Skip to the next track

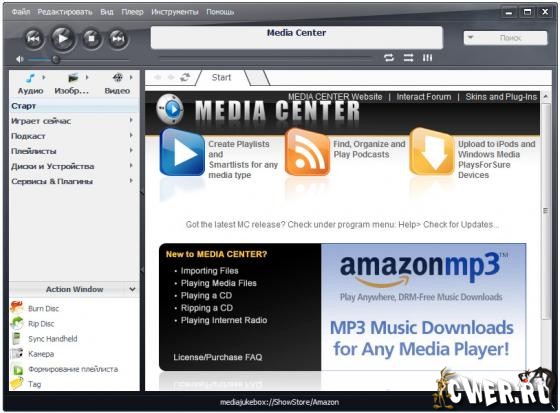tap(118, 38)
